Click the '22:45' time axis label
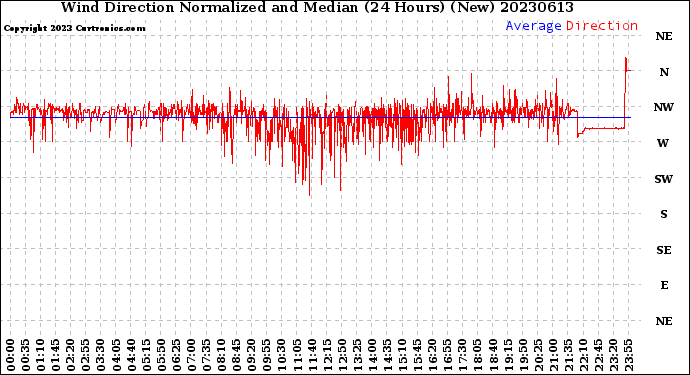This screenshot has width=690, height=375. [598, 355]
